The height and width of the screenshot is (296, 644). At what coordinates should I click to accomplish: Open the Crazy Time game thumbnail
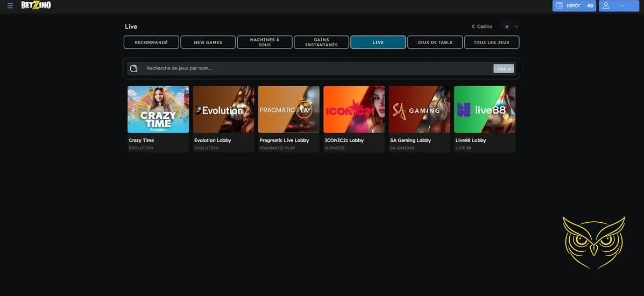pos(158,109)
